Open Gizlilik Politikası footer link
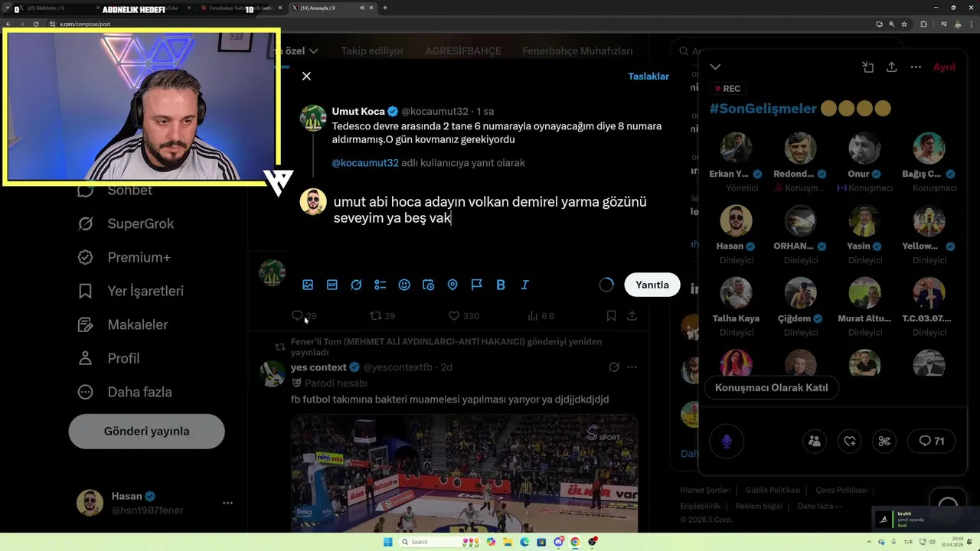Image resolution: width=980 pixels, height=551 pixels. point(773,491)
